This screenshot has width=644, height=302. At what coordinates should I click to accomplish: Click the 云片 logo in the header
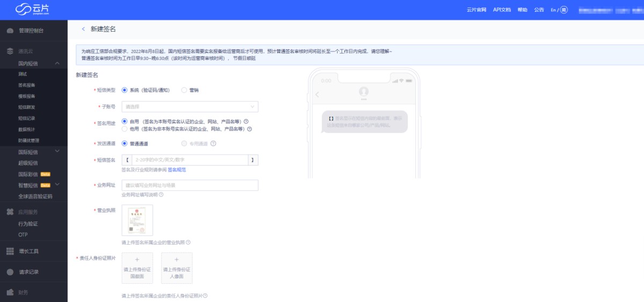[x=31, y=9]
